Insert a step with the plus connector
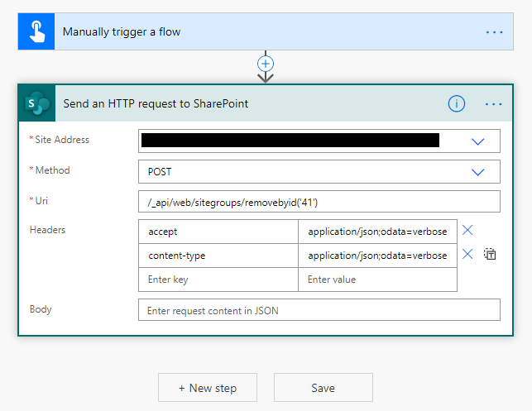 click(x=266, y=64)
